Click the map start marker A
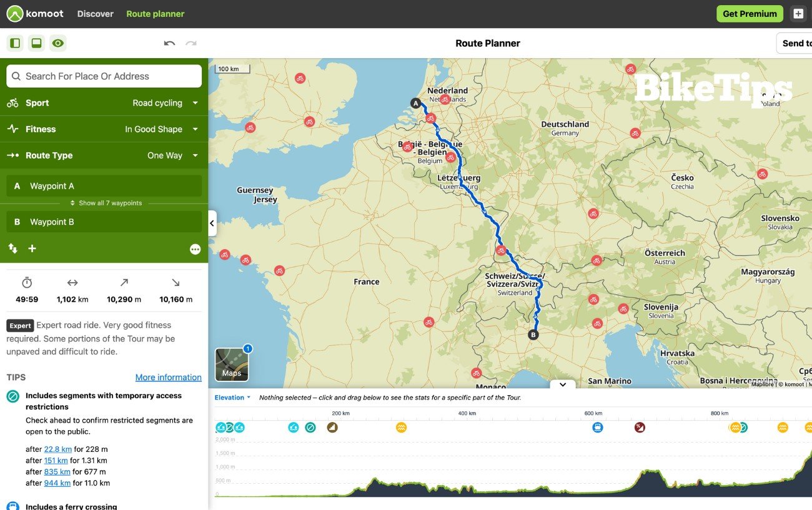Viewport: 812px width, 510px height. click(415, 103)
